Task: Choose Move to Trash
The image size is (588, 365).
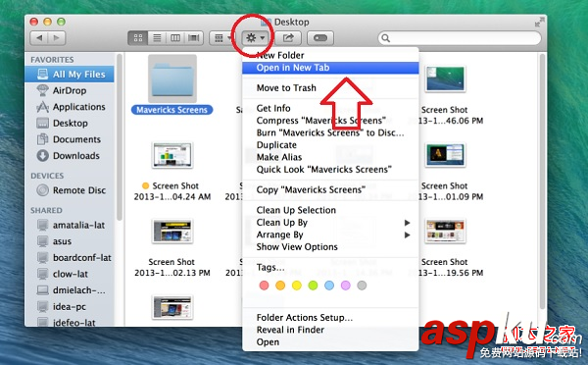Action: (x=330, y=88)
